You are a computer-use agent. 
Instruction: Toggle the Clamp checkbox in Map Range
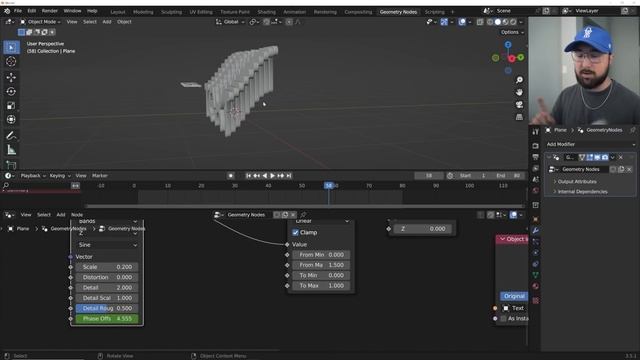[x=296, y=233]
